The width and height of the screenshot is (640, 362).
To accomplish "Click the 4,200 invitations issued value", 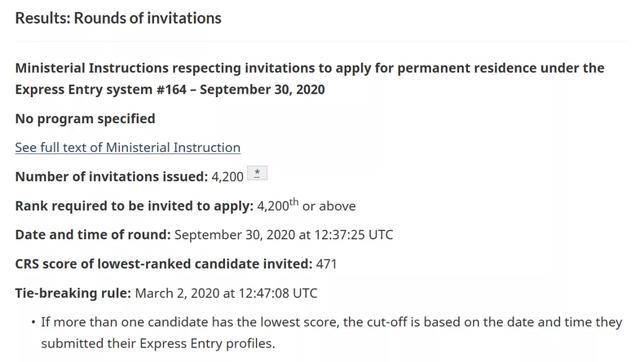I will click(x=227, y=177).
